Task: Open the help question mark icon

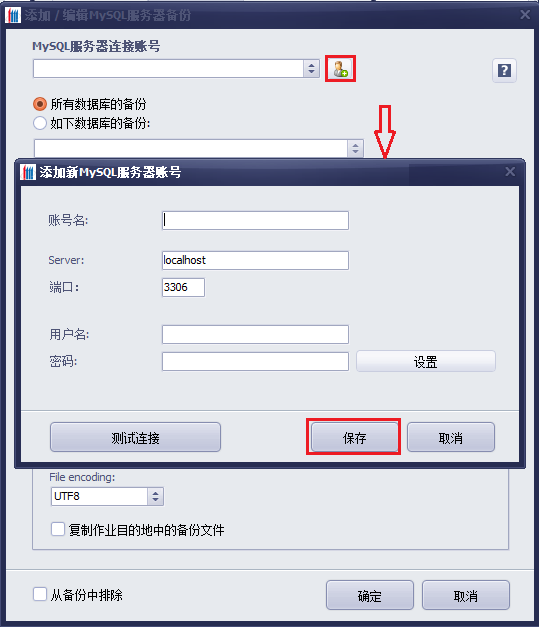Action: [504, 71]
